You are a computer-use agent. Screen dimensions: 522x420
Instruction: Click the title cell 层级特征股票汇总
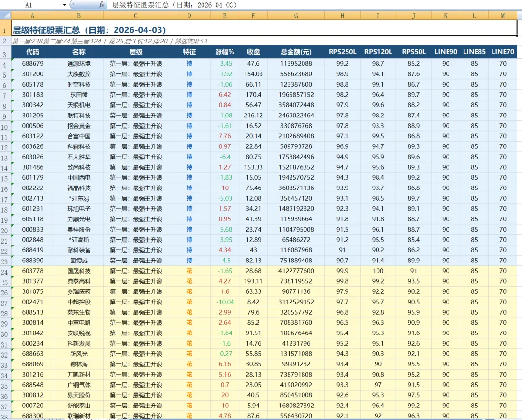[264, 29]
